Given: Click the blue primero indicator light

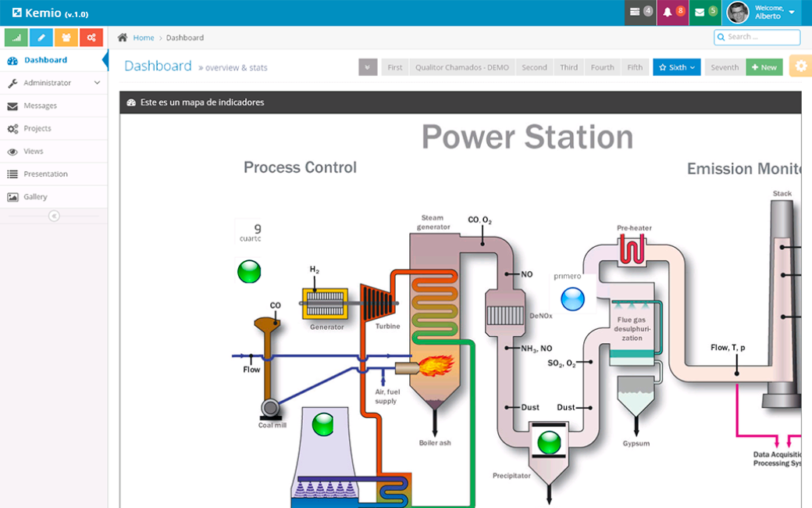Looking at the screenshot, I should [x=572, y=299].
